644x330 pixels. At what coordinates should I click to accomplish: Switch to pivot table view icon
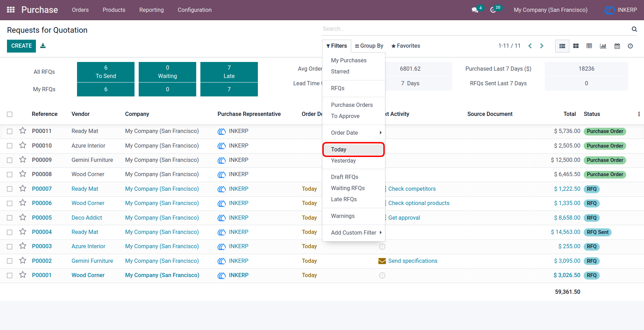coord(589,46)
